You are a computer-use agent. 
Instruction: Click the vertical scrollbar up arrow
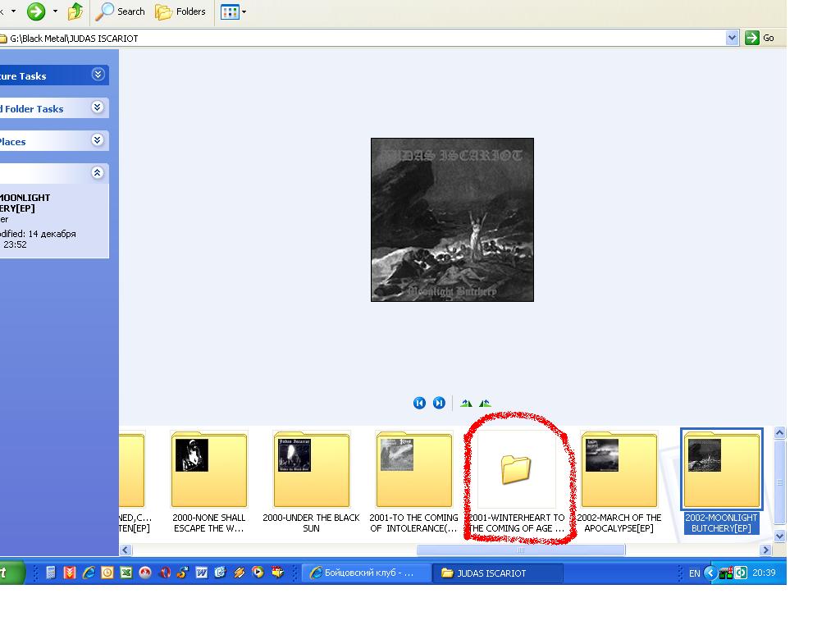pyautogui.click(x=780, y=432)
